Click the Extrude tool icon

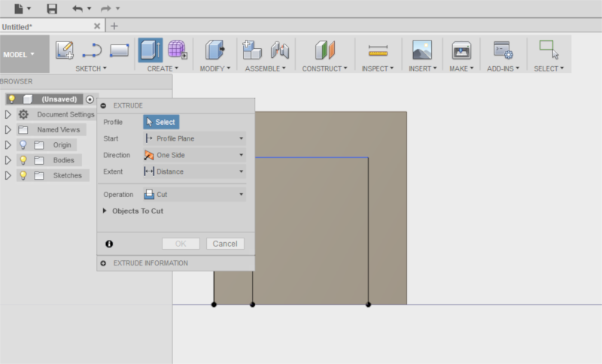pos(150,50)
